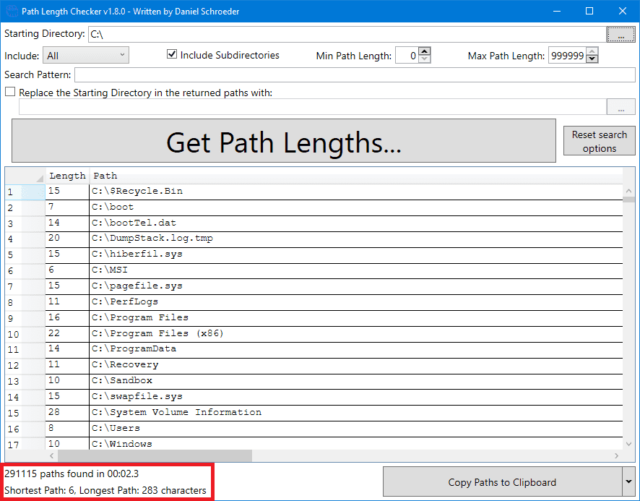Decrease Max Path Length with down arrow

[x=592, y=60]
